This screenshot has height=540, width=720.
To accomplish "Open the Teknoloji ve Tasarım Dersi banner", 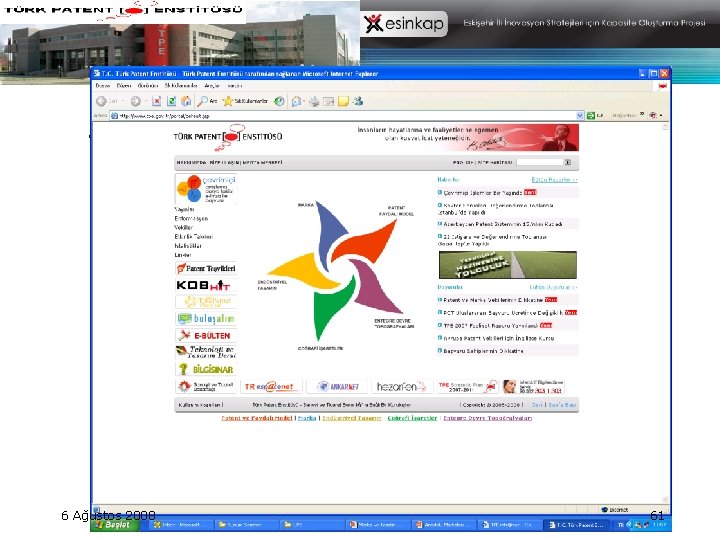I will coord(206,352).
